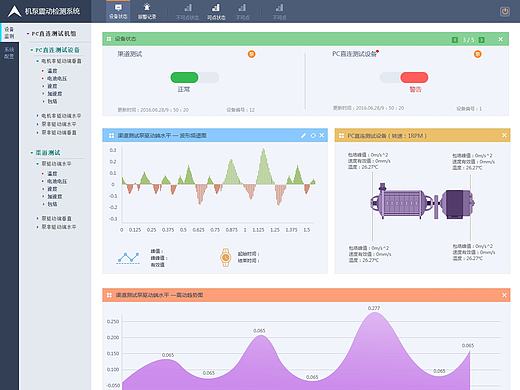Click the grid icon in green 设备状态 header
The width and height of the screenshot is (520, 390).
point(109,39)
